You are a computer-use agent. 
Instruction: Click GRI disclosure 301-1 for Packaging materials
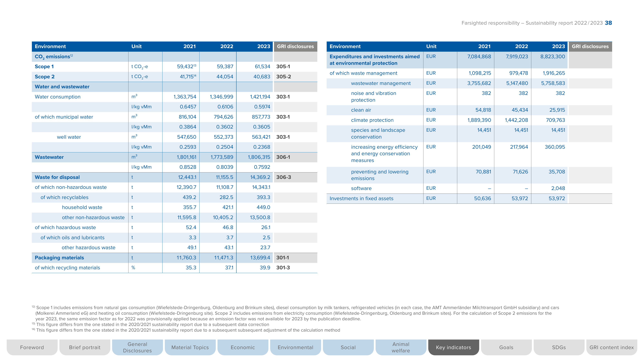(283, 258)
